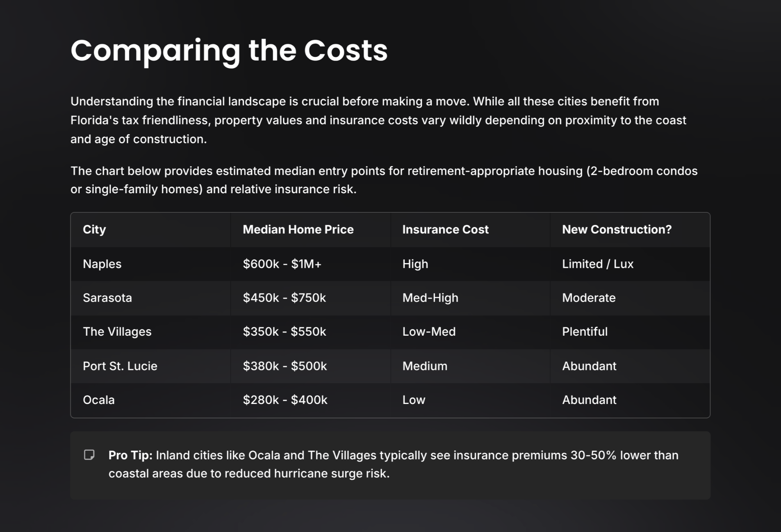The height and width of the screenshot is (532, 781).
Task: Select the $280k - $400k price cell
Action: click(x=285, y=400)
